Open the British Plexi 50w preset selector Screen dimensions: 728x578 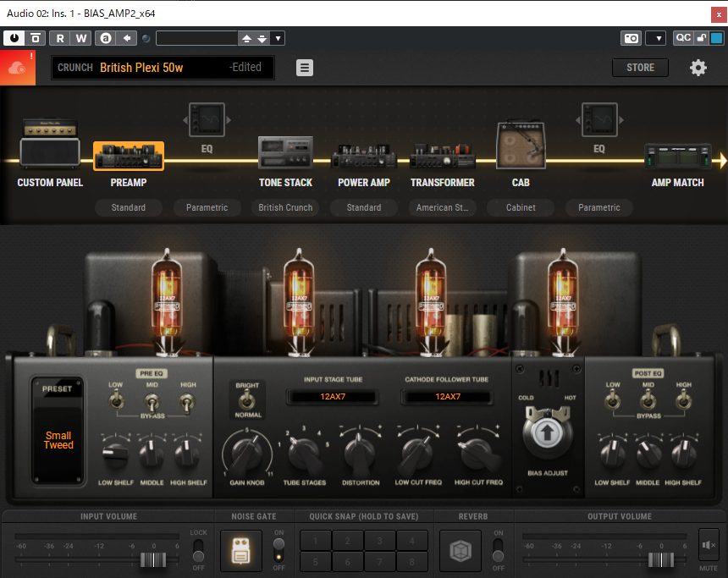(x=163, y=68)
